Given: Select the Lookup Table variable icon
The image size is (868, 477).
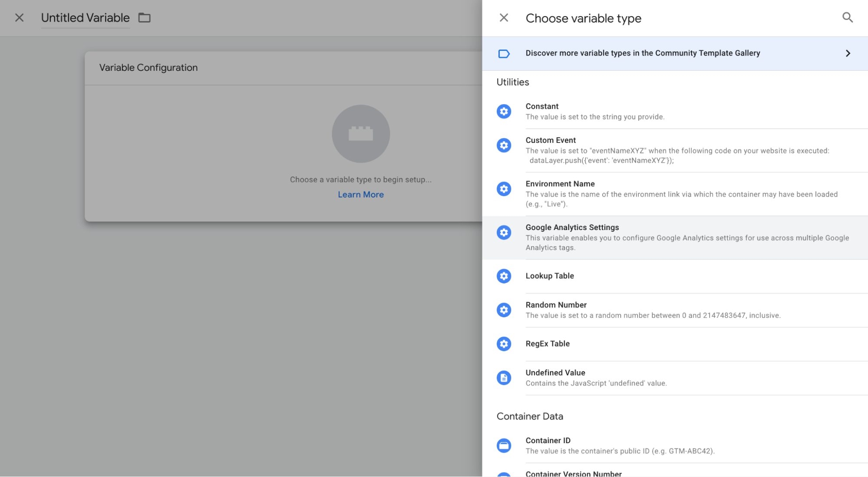Looking at the screenshot, I should (504, 276).
